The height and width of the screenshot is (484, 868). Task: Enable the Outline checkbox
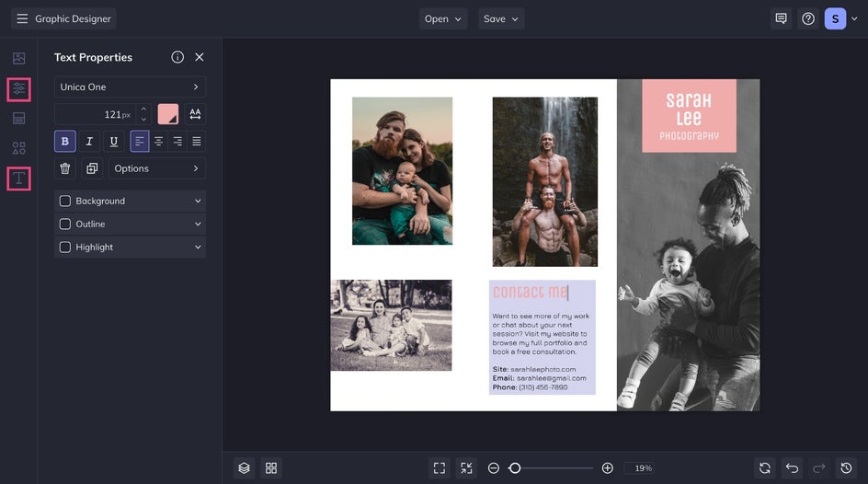click(64, 224)
